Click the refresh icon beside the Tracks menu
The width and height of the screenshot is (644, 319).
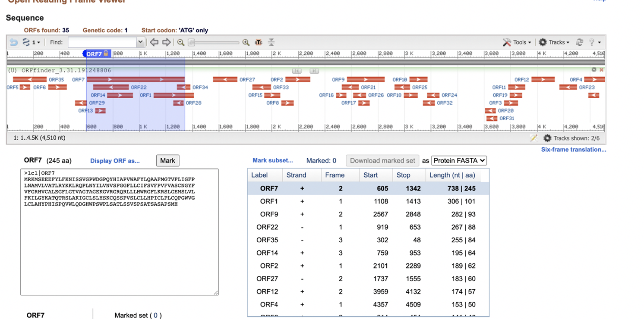point(579,42)
